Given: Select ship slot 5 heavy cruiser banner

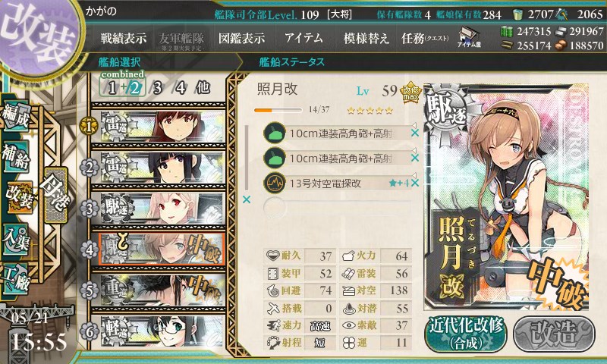Looking at the screenshot, I should (x=159, y=290).
